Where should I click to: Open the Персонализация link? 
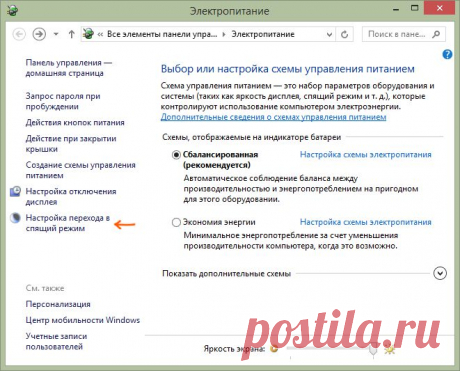[58, 304]
